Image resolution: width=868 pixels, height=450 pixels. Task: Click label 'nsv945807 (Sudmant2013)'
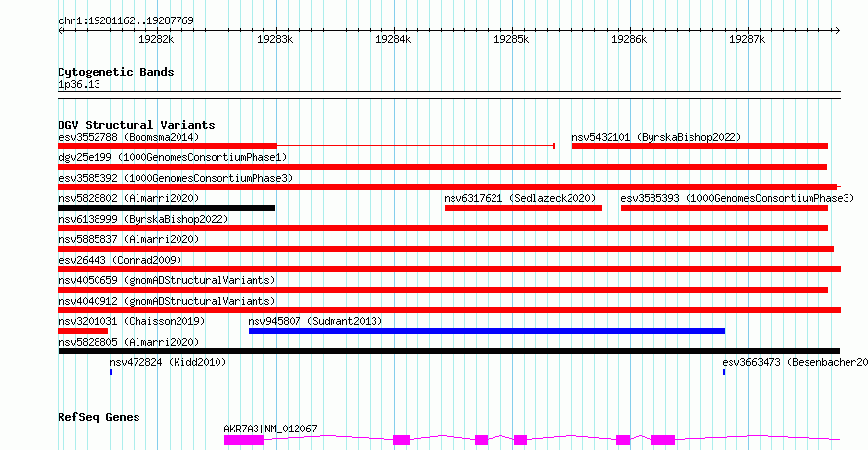(x=316, y=321)
